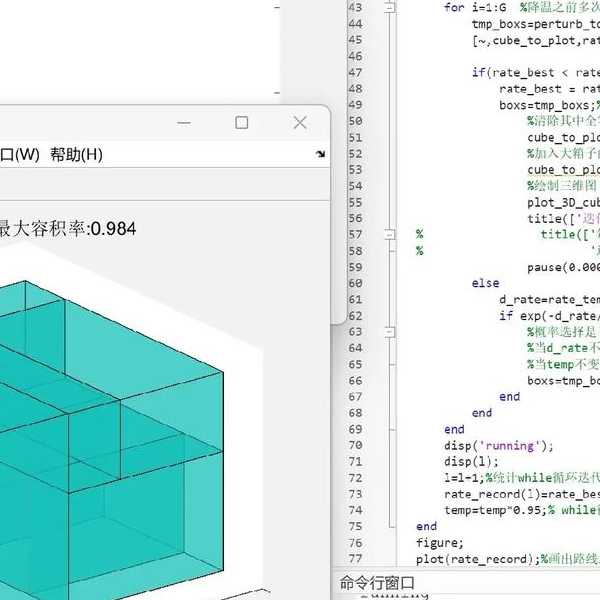Click the disp('running'); code line
Viewport: 600px width, 600px height.
pyautogui.click(x=499, y=446)
